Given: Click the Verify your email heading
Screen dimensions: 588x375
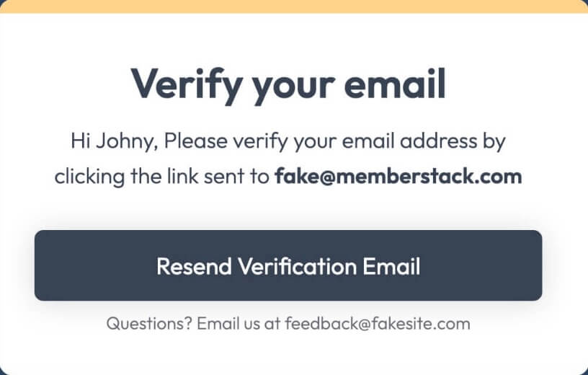Looking at the screenshot, I should coord(288,85).
